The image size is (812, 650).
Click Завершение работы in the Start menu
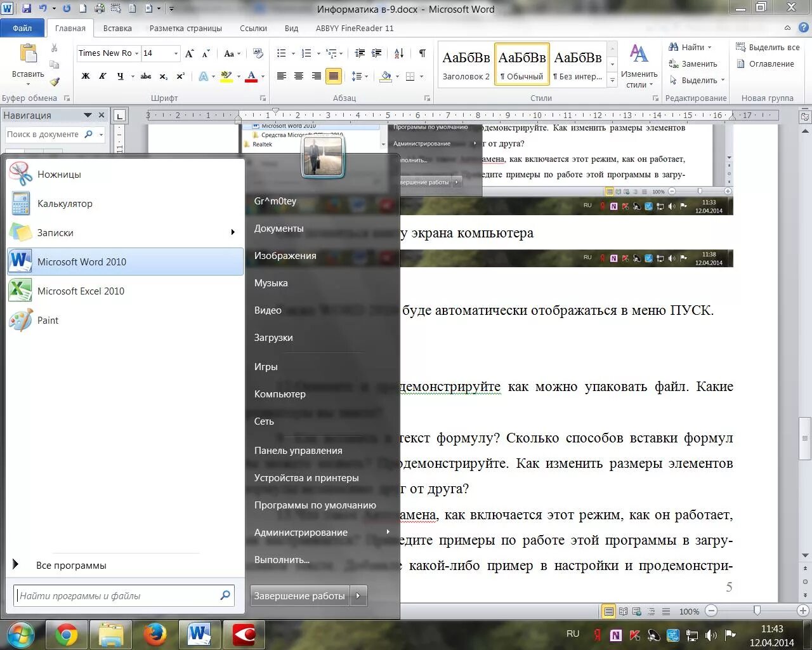[300, 595]
